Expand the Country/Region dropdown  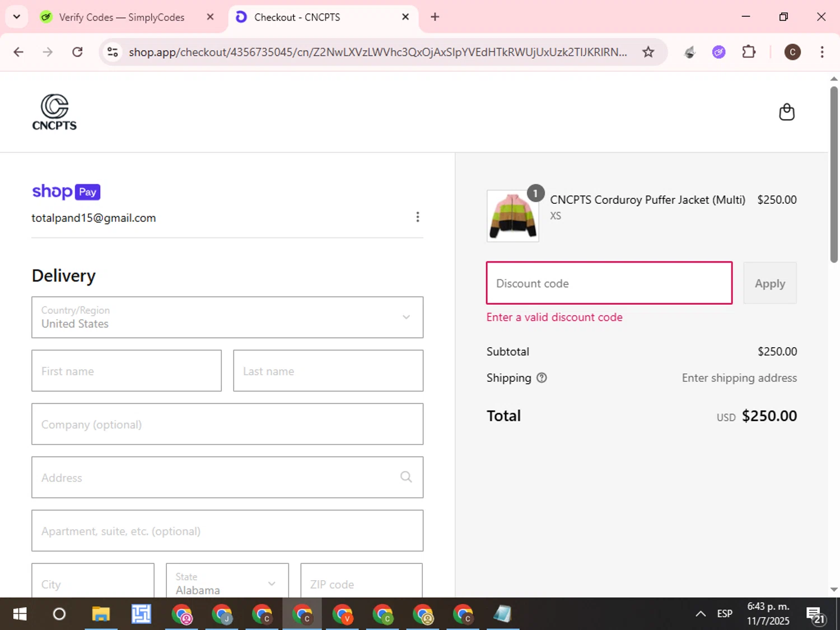[227, 318]
